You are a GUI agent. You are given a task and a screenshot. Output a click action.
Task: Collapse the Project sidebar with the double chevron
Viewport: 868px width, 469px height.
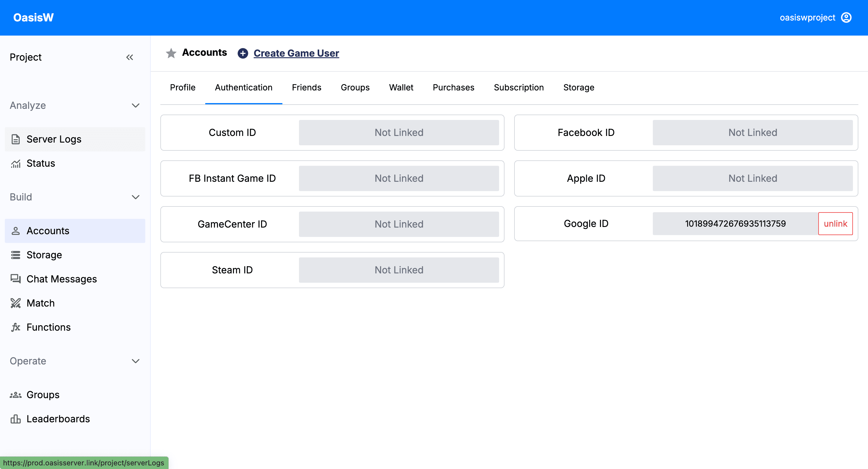coord(130,57)
